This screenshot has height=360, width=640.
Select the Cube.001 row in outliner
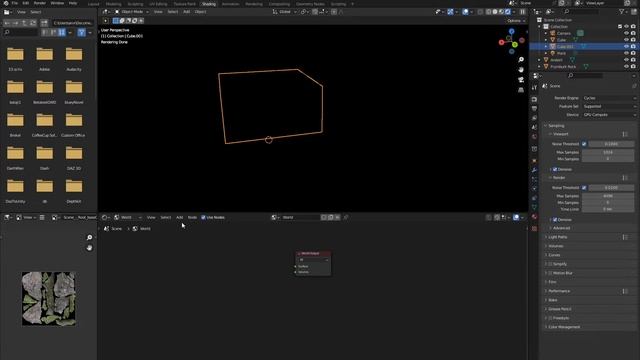click(x=583, y=47)
